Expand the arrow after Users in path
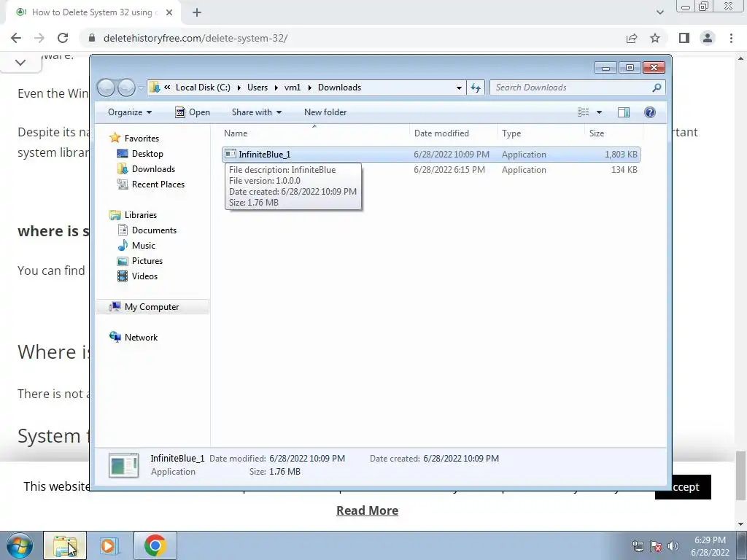Image resolution: width=747 pixels, height=560 pixels. click(x=276, y=87)
